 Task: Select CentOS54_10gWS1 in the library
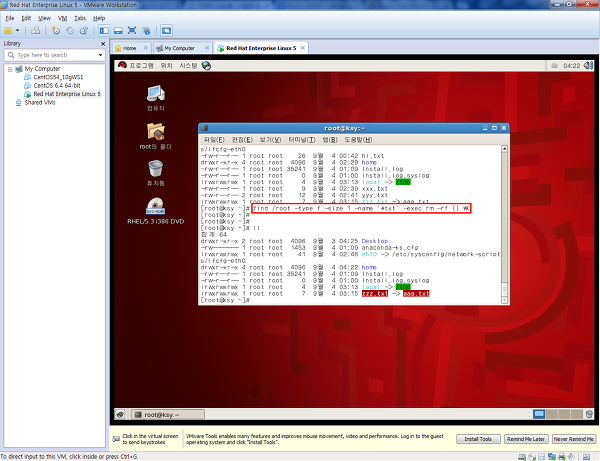58,77
